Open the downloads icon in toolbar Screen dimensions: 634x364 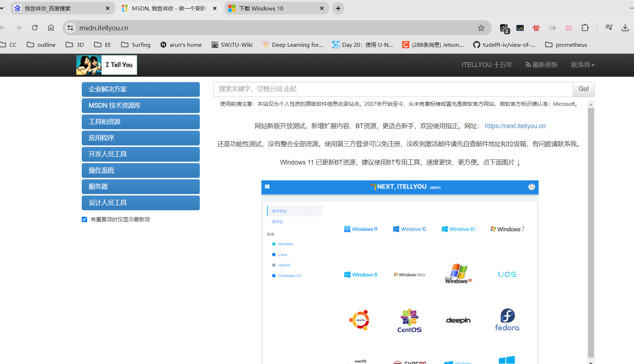(x=625, y=28)
